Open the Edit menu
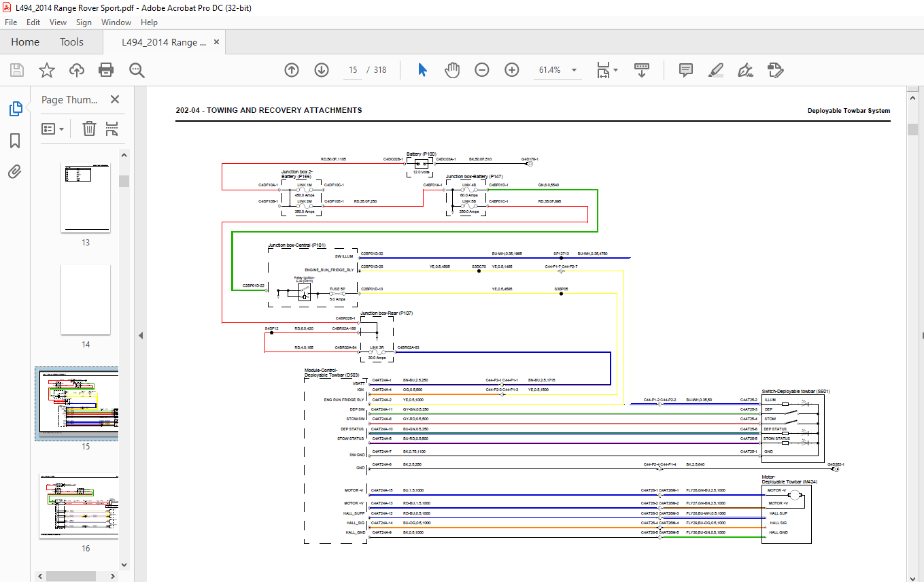The width and height of the screenshot is (924, 582). [x=33, y=22]
